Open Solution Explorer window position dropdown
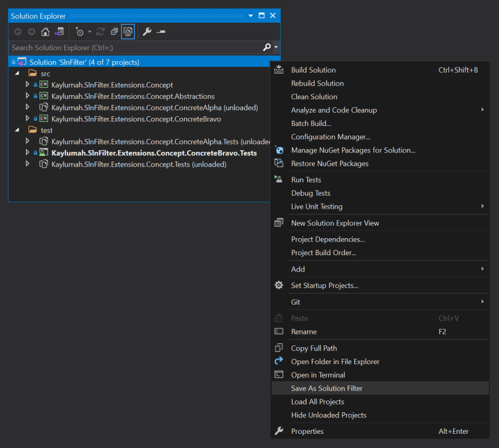The height and width of the screenshot is (448, 499). tap(251, 15)
